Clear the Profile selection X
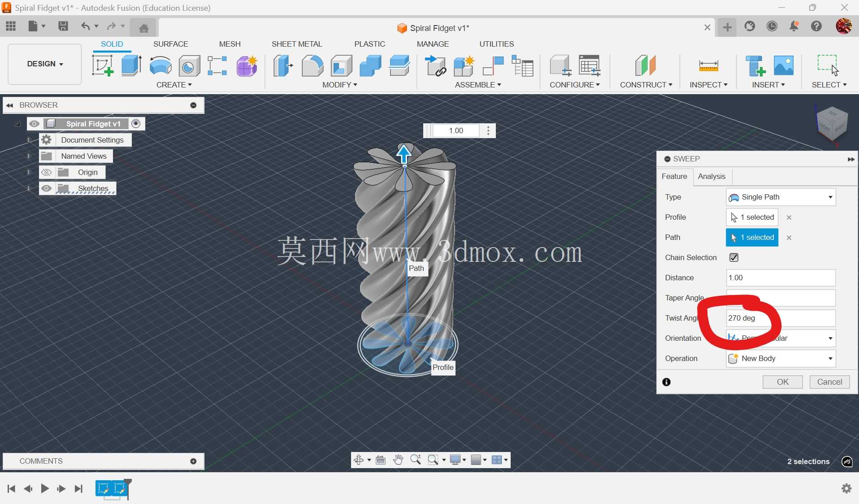The height and width of the screenshot is (504, 859). (x=789, y=217)
